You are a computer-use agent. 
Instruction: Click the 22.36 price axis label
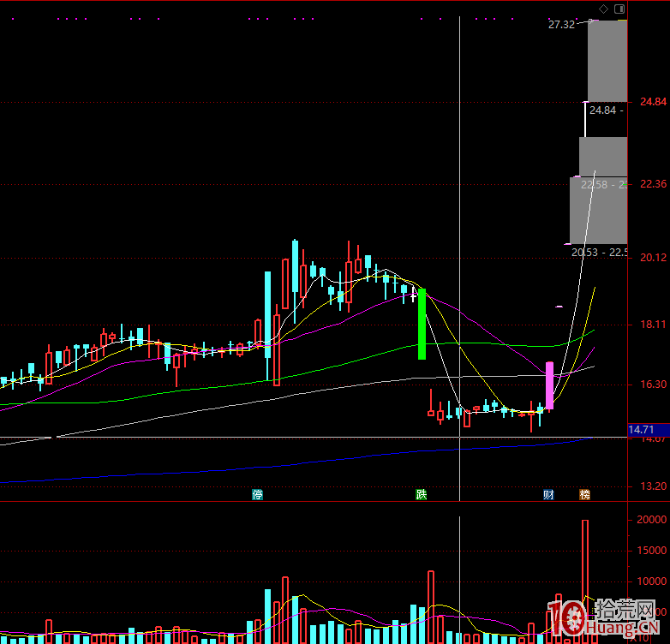click(653, 184)
